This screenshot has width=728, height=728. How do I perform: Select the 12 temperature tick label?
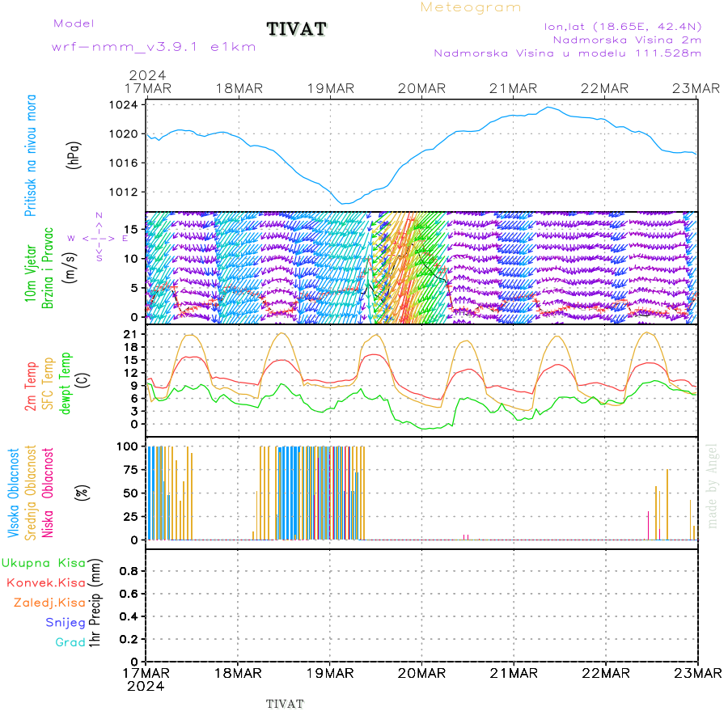pyautogui.click(x=131, y=373)
